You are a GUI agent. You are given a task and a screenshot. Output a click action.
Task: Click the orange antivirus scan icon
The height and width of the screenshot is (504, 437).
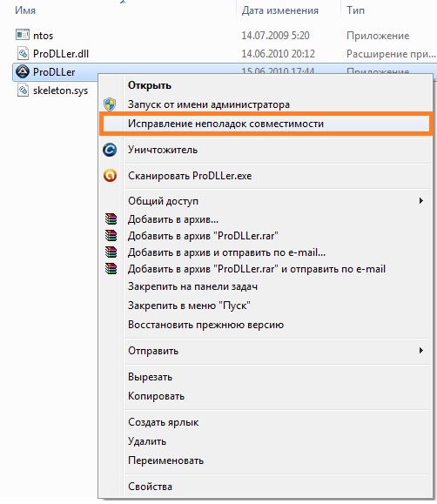[110, 176]
